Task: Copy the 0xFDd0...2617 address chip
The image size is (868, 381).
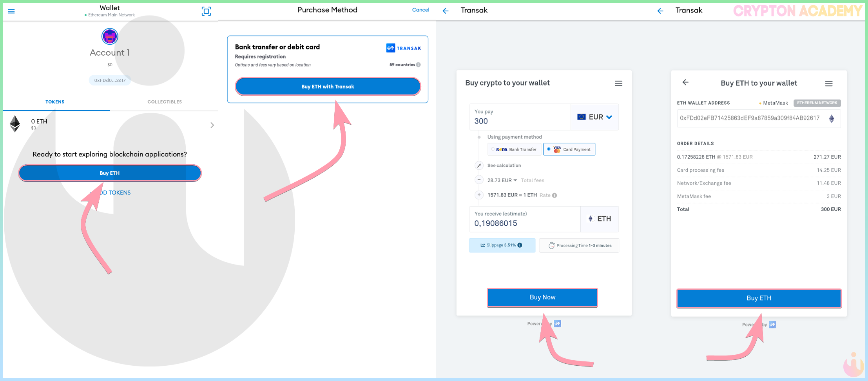Action: coord(110,80)
